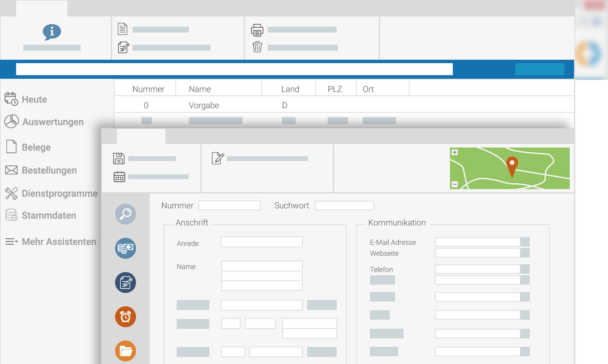Click the orange open folder icon
The width and height of the screenshot is (608, 364).
[125, 351]
